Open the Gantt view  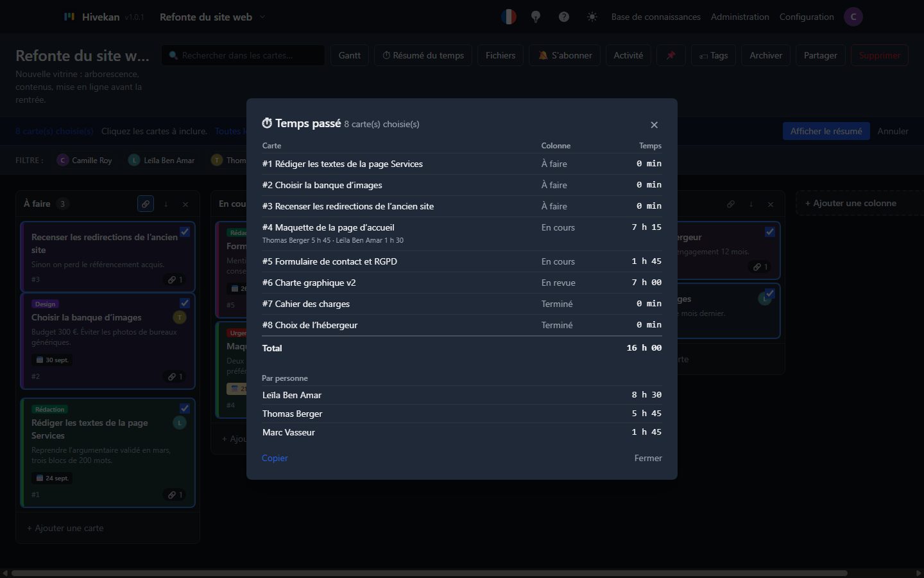(350, 55)
